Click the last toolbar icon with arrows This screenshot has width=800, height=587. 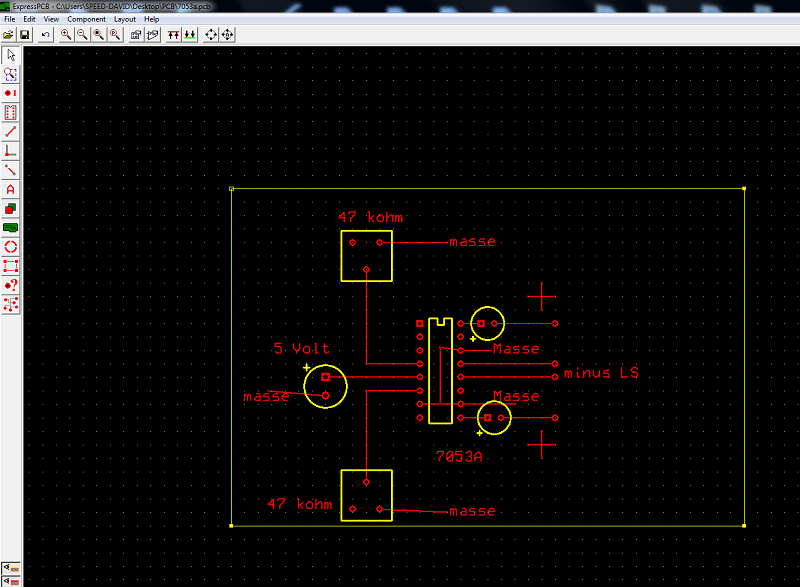pyautogui.click(x=227, y=35)
